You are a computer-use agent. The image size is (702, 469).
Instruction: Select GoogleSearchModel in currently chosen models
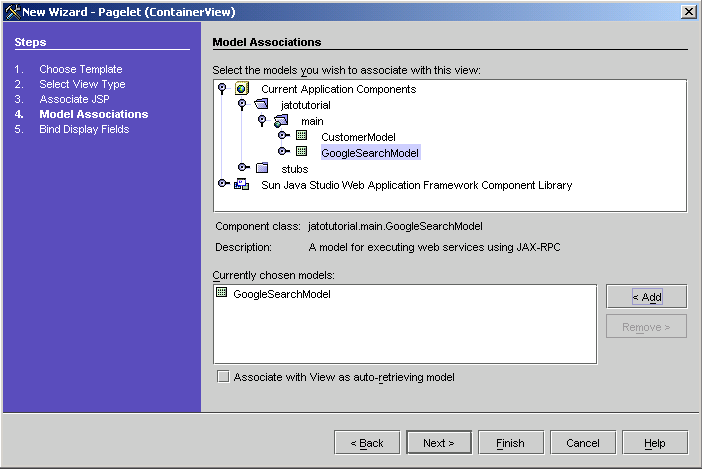tap(282, 294)
